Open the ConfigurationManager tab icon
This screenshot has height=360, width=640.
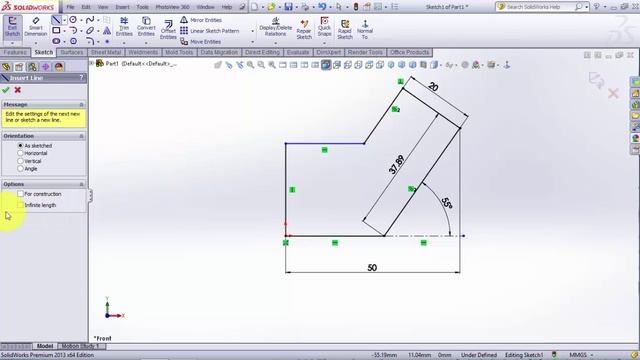tap(32, 67)
